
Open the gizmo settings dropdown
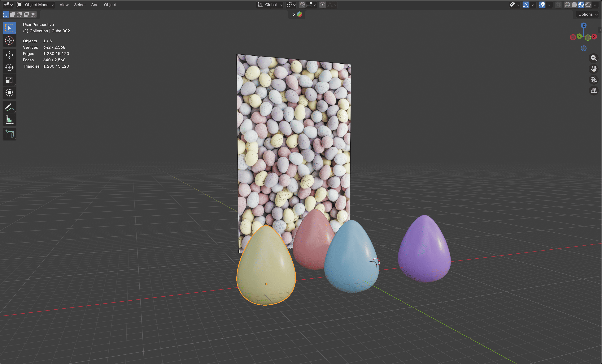coord(533,5)
